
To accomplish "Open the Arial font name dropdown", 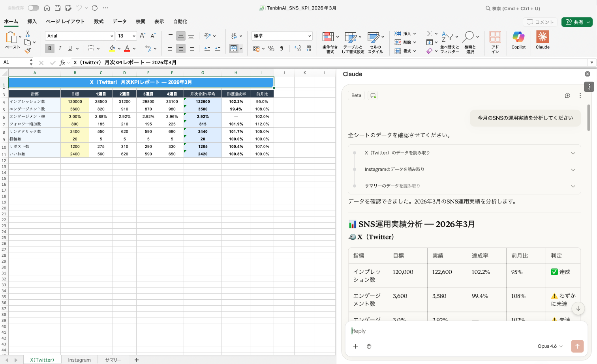I will (112, 36).
